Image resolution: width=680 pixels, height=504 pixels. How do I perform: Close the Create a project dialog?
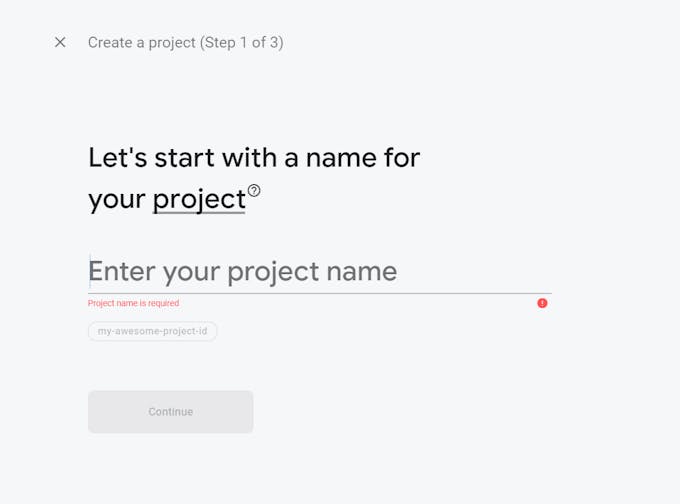[x=60, y=42]
